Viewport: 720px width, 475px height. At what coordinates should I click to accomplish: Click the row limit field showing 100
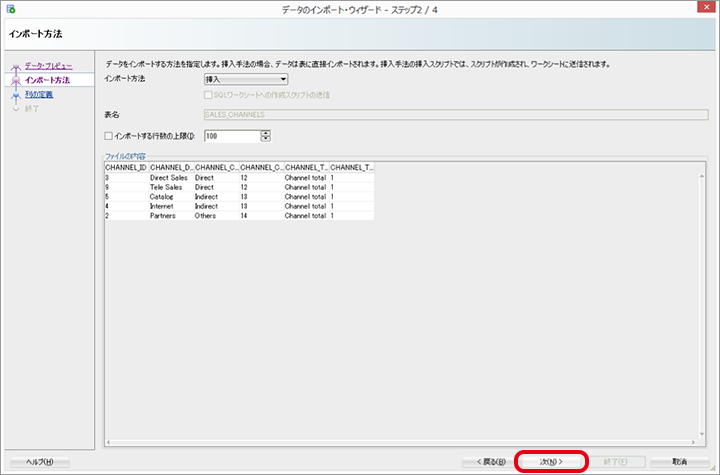230,136
